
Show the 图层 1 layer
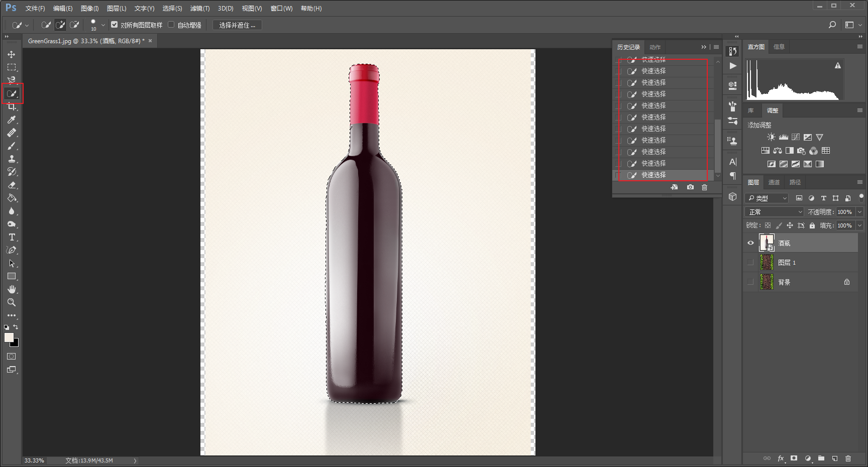[750, 262]
